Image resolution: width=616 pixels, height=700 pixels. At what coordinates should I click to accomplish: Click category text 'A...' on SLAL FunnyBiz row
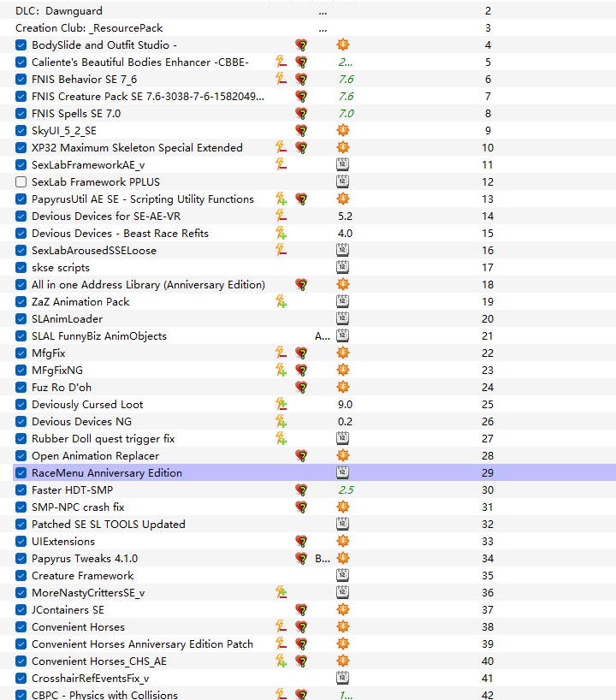(323, 336)
